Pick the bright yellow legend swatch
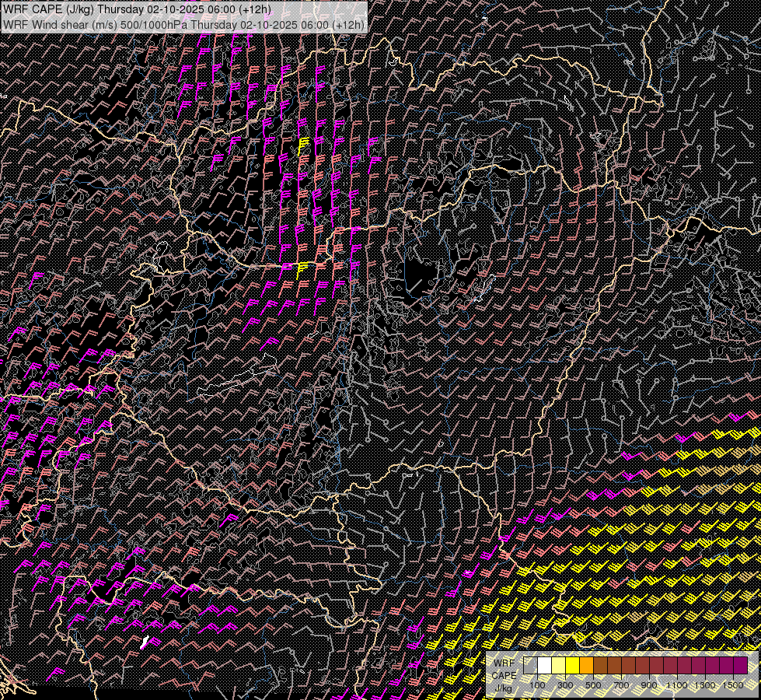This screenshot has height=700, width=761. (572, 665)
